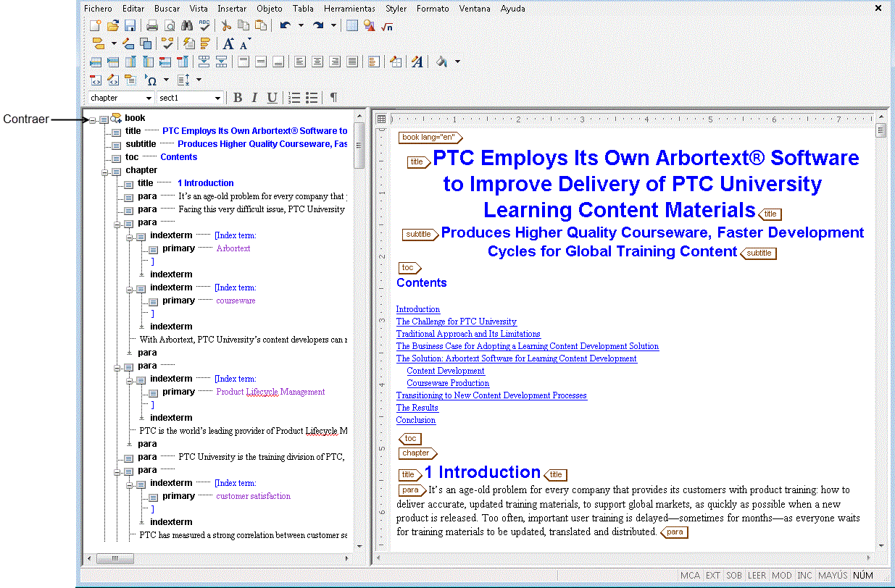Open the Insertar menu
Image resolution: width=895 pixels, height=588 pixels.
coord(232,9)
